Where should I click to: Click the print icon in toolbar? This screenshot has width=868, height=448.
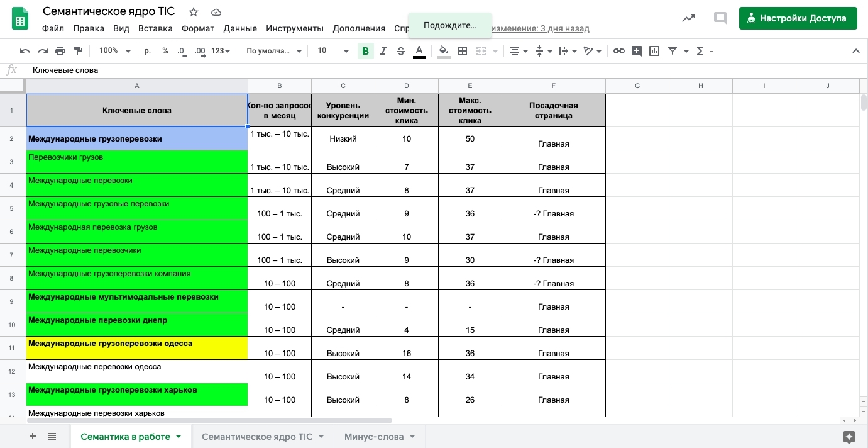[x=60, y=51]
